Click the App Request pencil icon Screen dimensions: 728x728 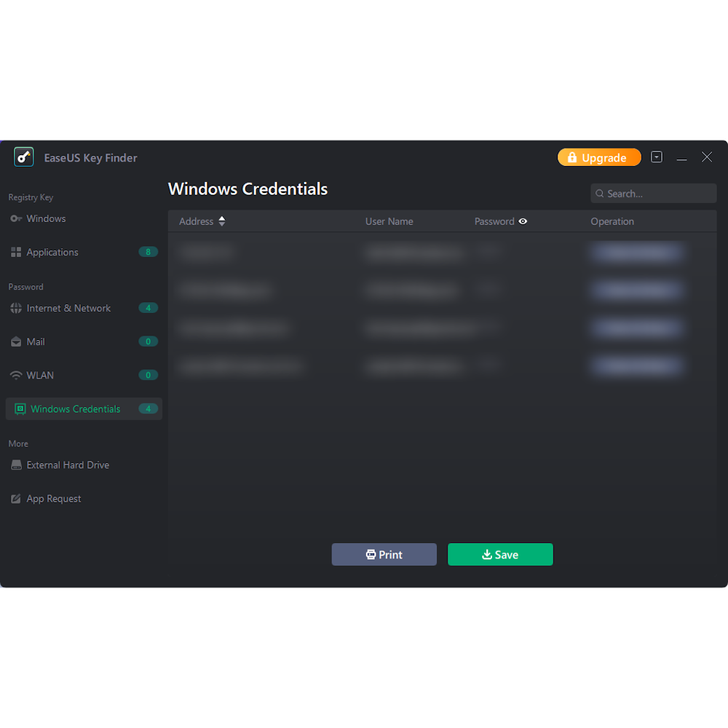tap(16, 498)
